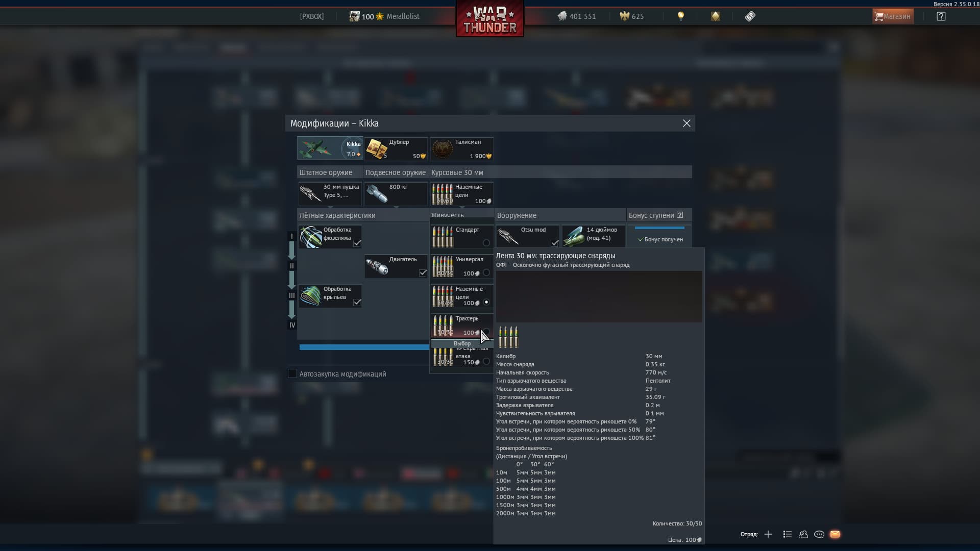
Task: Click the Бонус ступени progress bar
Action: coord(659,228)
